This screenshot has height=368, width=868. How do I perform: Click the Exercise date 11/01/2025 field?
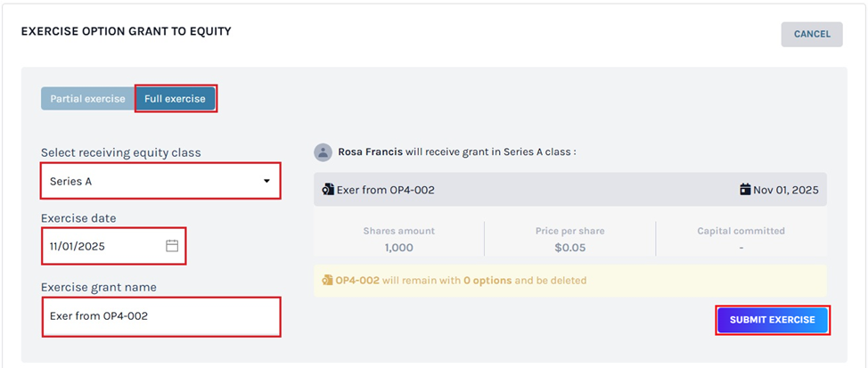pyautogui.click(x=98, y=246)
